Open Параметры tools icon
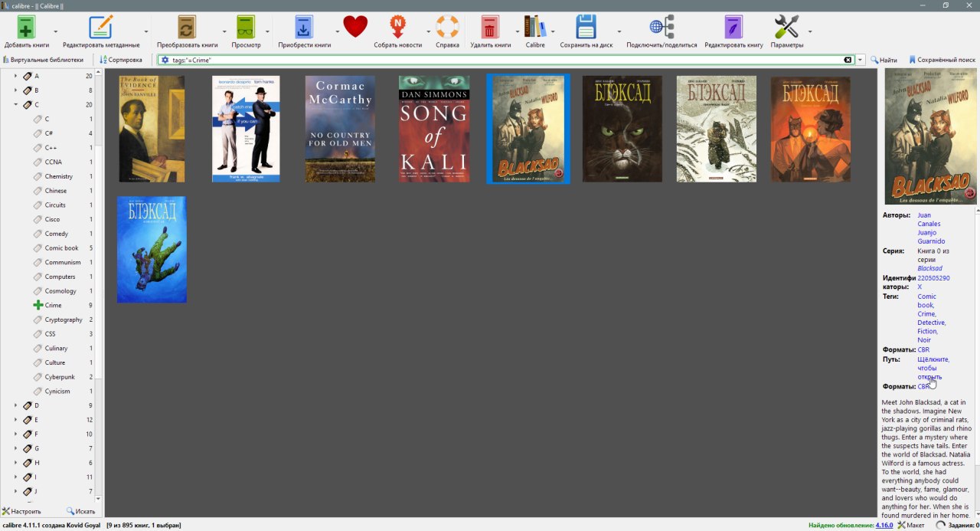Viewport: 980px width, 531px height. 786,27
